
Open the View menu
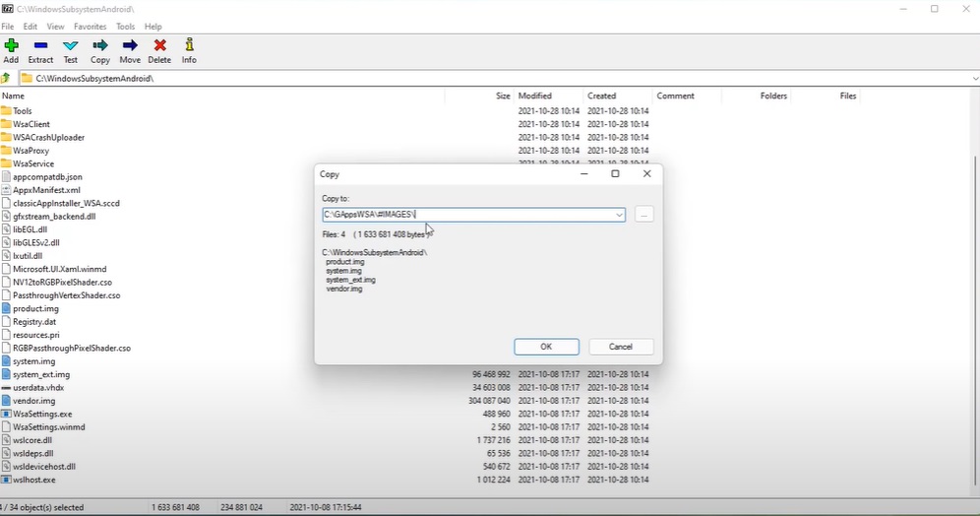56,27
